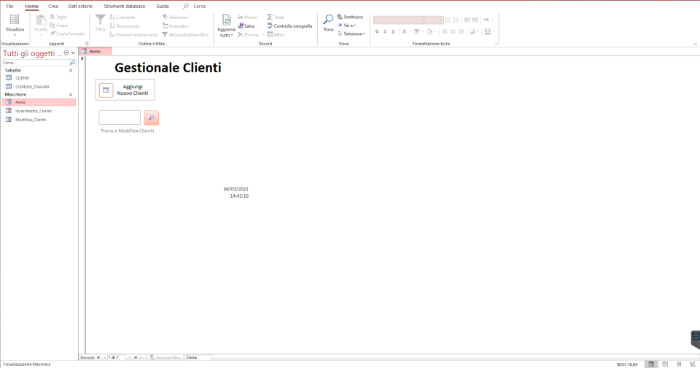
Task: Collapse the Tabelle group in navigation pane
Action: (x=71, y=71)
